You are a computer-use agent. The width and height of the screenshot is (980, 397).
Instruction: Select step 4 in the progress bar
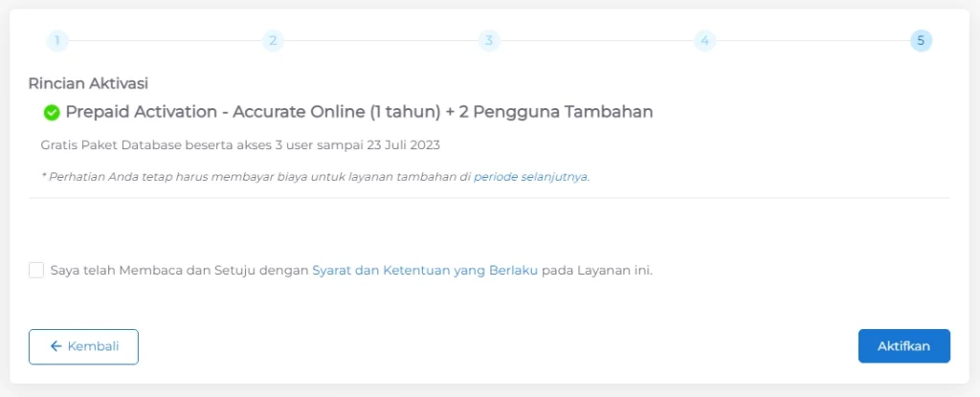[x=704, y=40]
